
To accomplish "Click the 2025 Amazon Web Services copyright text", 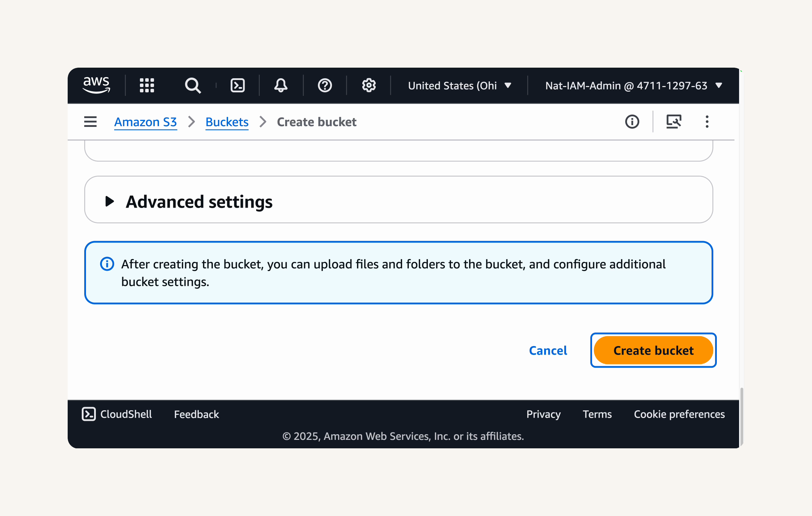I will pos(403,436).
